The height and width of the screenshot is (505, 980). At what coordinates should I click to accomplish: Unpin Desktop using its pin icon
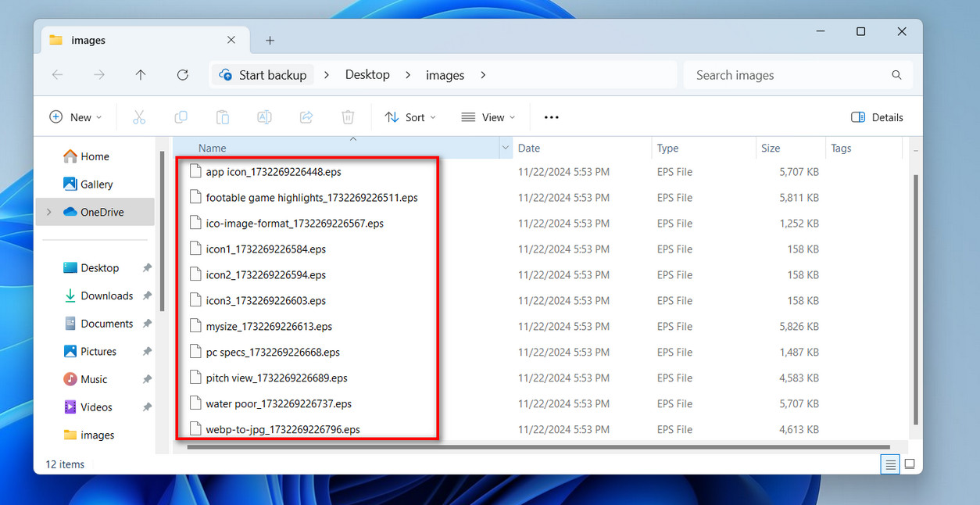pyautogui.click(x=147, y=268)
